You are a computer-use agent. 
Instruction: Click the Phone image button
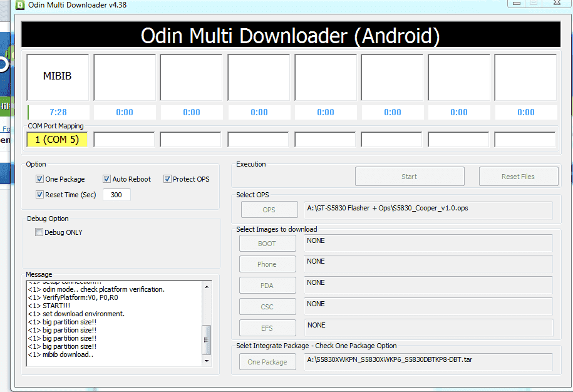click(267, 264)
